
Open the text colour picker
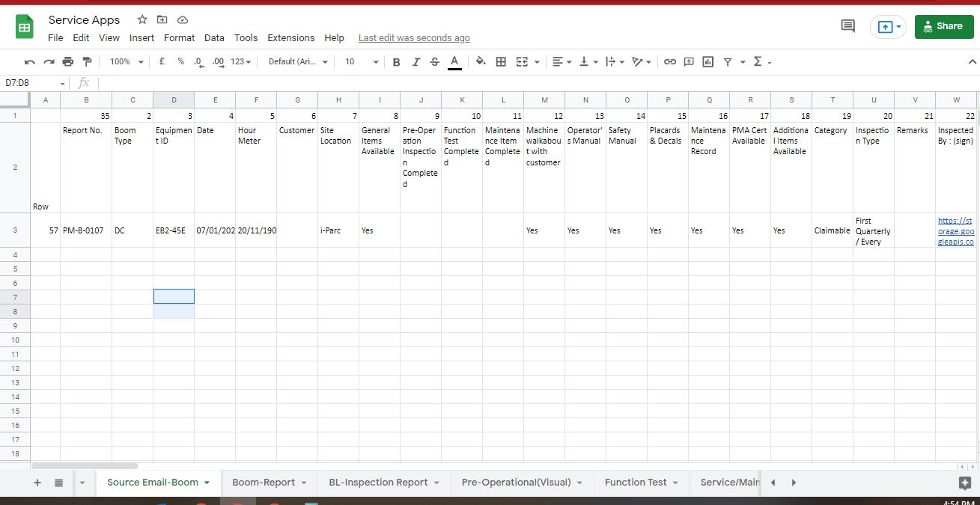pyautogui.click(x=454, y=62)
